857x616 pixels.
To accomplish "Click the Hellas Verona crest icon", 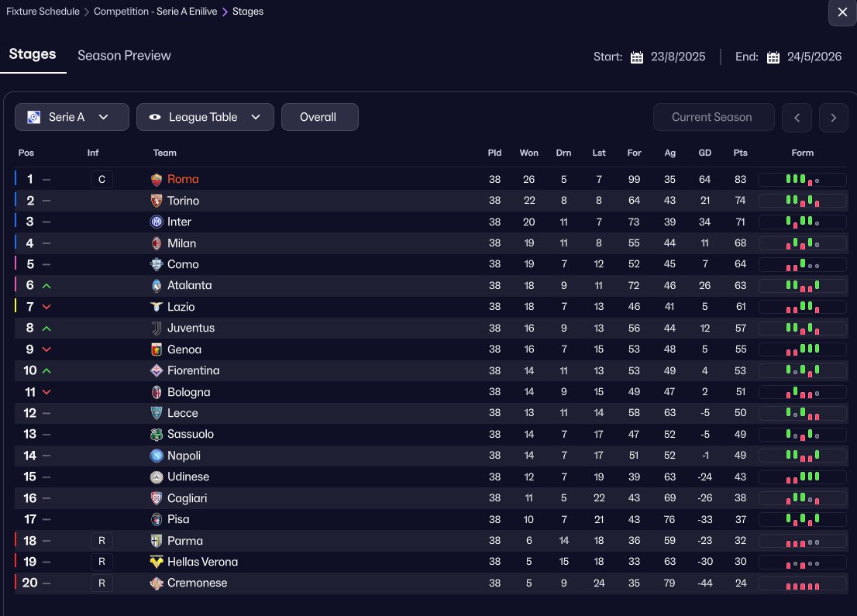I will (x=157, y=562).
